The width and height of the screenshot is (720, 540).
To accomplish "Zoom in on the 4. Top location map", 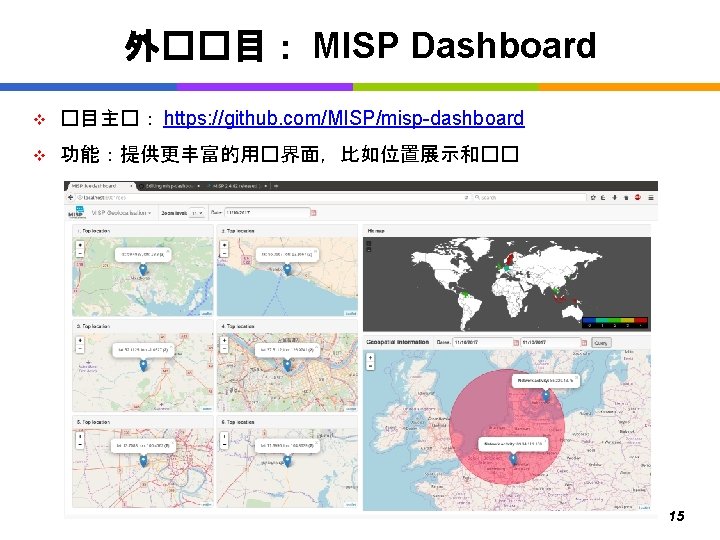I will pos(224,341).
